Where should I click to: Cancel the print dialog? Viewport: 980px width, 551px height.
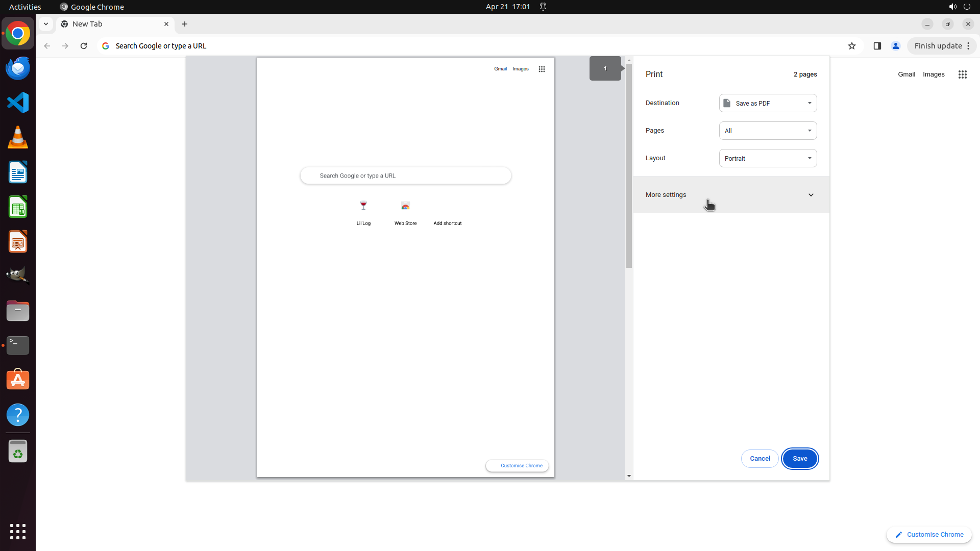point(759,459)
